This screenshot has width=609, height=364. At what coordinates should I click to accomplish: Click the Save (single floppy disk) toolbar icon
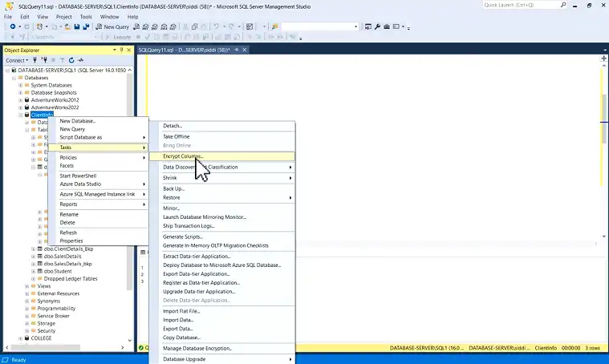pyautogui.click(x=77, y=26)
